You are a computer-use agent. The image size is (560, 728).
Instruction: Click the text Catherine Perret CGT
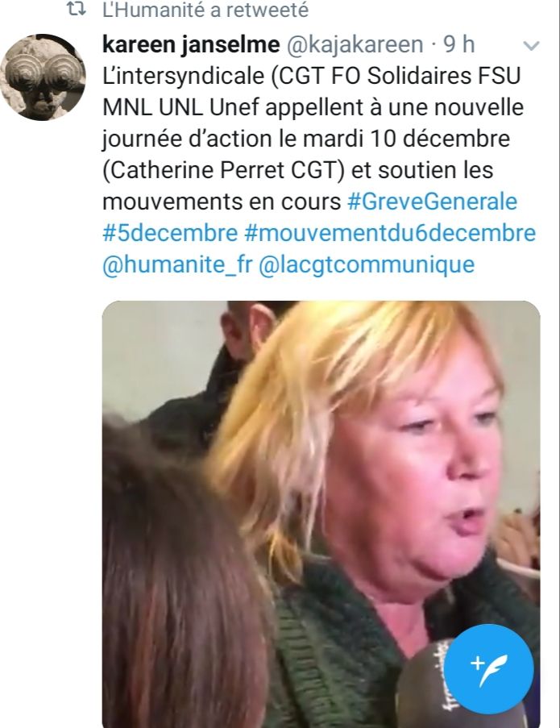click(223, 170)
